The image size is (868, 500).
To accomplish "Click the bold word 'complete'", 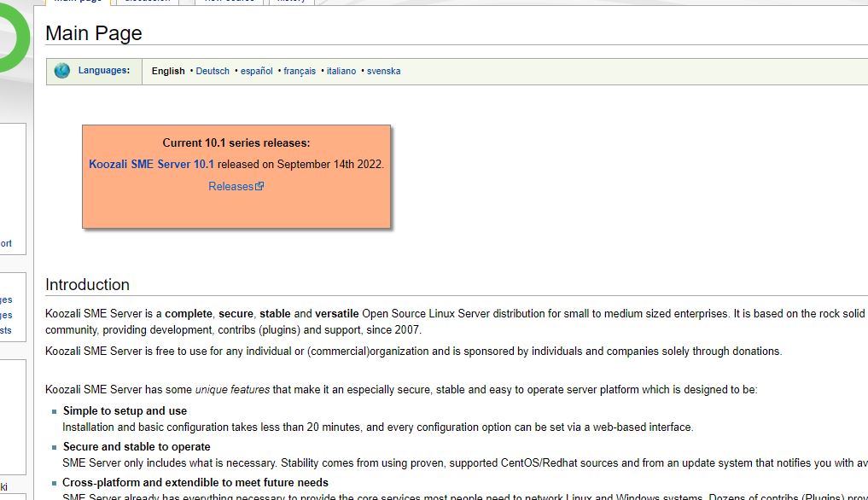I will [189, 313].
